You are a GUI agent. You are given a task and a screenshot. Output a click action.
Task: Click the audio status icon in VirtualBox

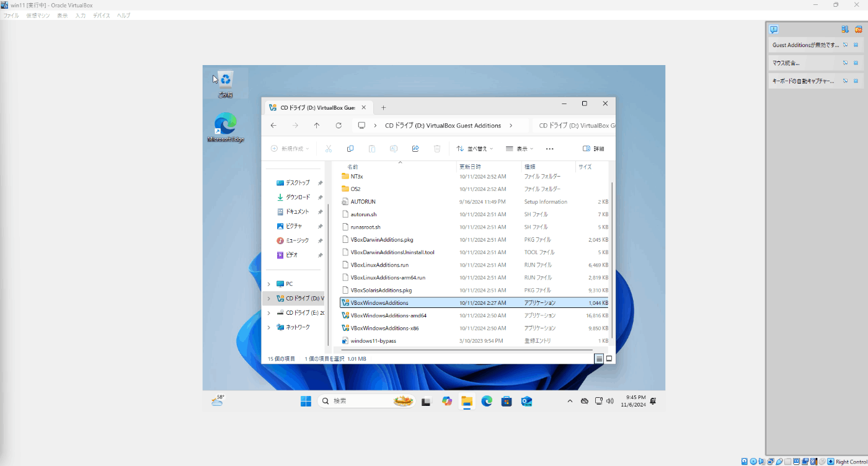click(x=761, y=462)
